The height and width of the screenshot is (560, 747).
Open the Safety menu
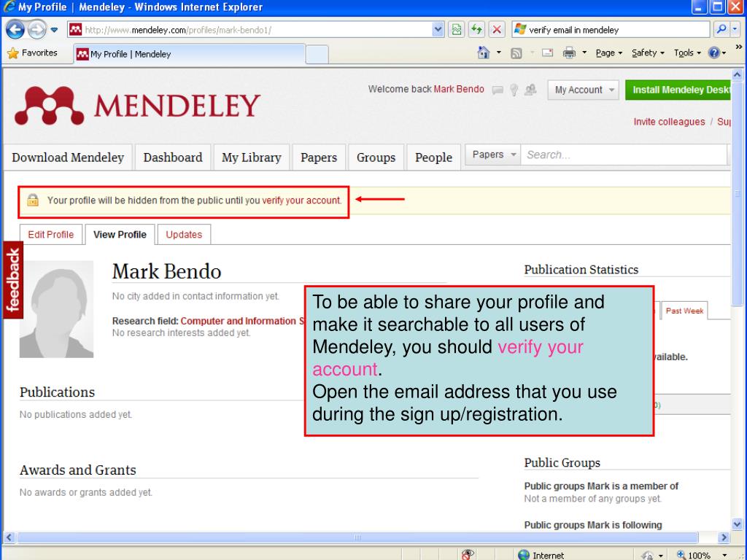click(x=648, y=52)
